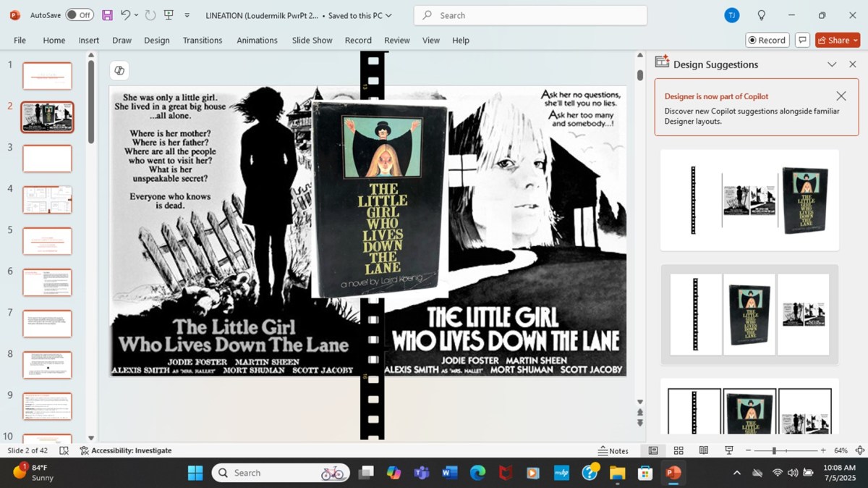
Task: Open Reading View from status bar
Action: pos(703,450)
